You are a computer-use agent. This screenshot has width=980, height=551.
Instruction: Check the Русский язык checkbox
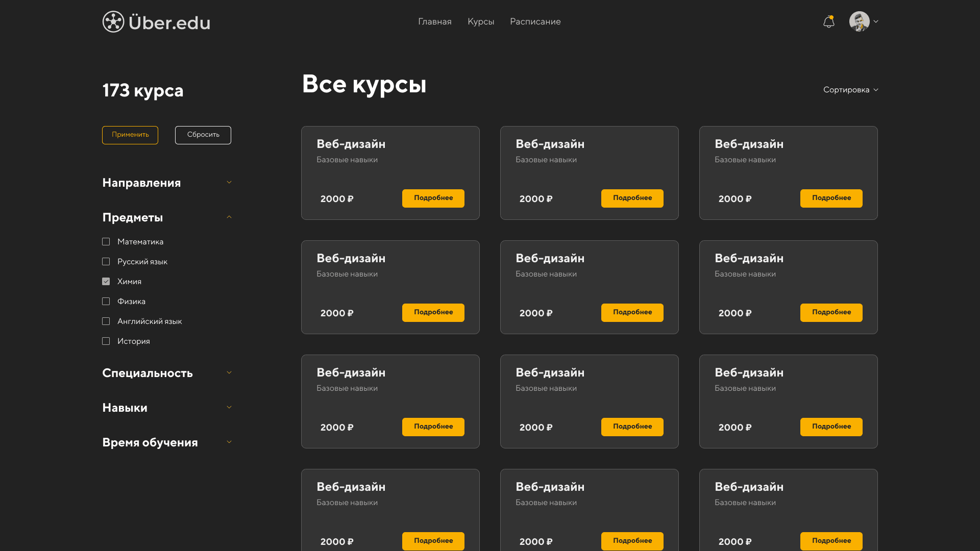(106, 262)
